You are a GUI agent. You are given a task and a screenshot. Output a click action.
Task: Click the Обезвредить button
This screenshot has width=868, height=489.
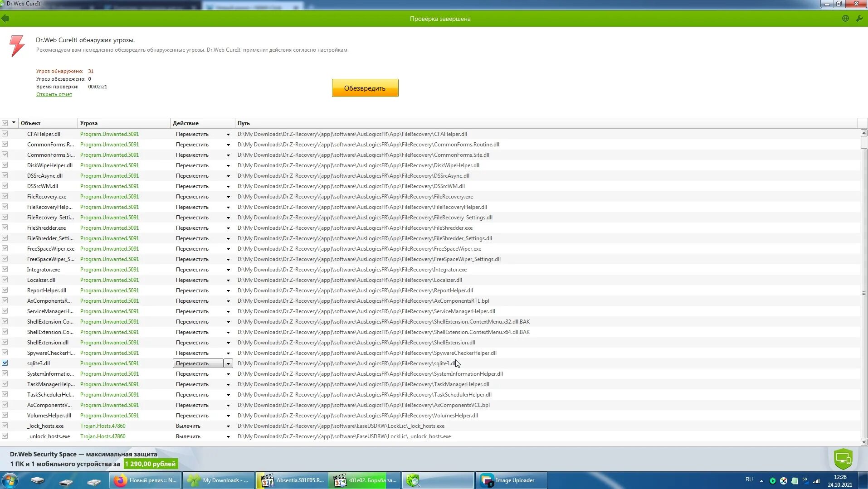pyautogui.click(x=365, y=88)
